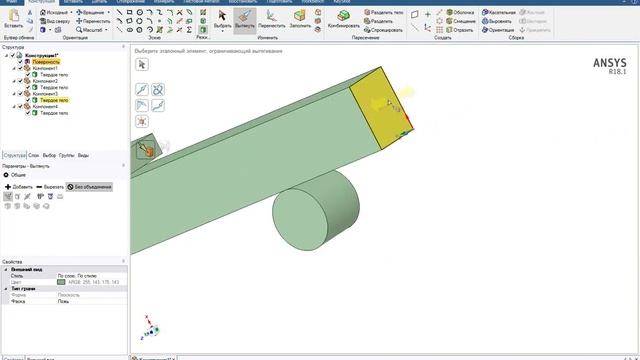Image resolution: width=640 pixels, height=360 pixels.
Task: Click the selection arrow icon in the viewport
Action: [x=142, y=64]
